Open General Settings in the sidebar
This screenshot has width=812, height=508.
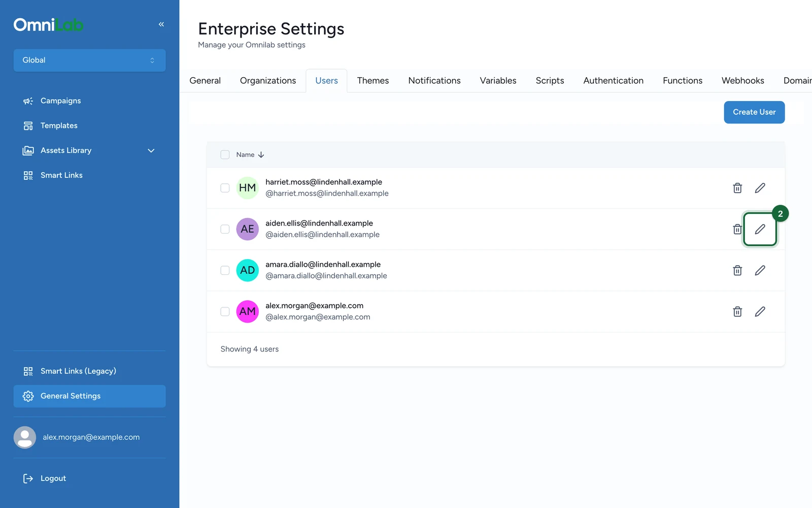pos(89,396)
